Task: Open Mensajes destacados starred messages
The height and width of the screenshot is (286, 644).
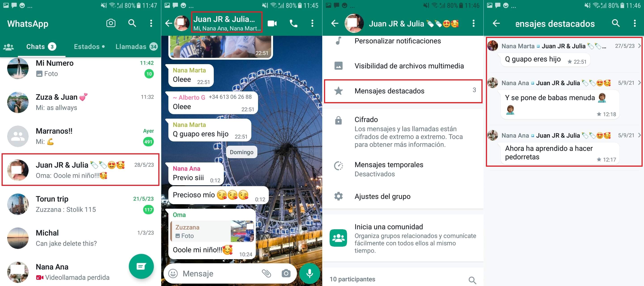Action: coord(402,91)
